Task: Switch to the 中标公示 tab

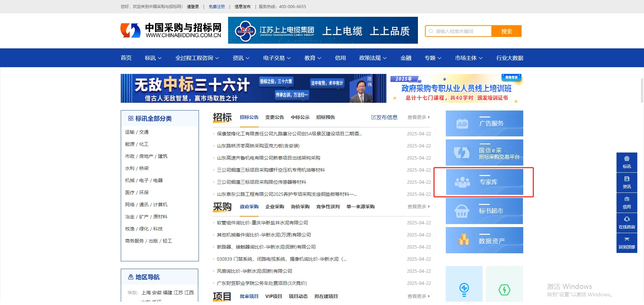Action: pyautogui.click(x=300, y=117)
